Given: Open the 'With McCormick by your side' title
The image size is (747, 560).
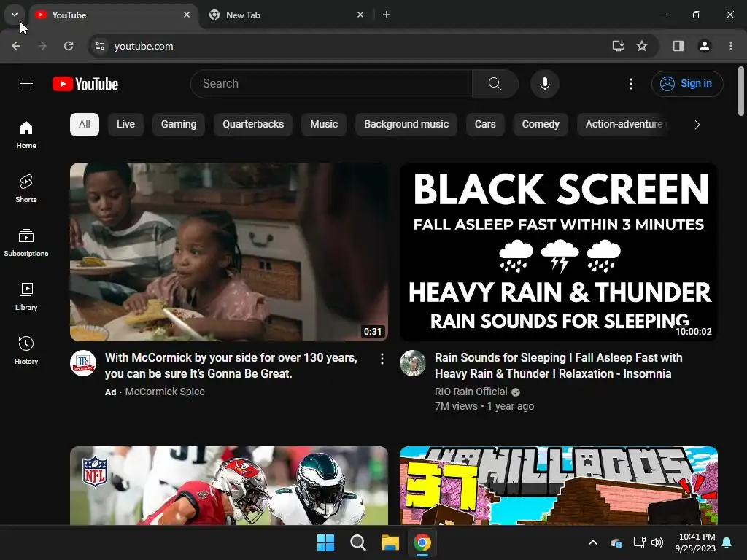Looking at the screenshot, I should pos(231,366).
